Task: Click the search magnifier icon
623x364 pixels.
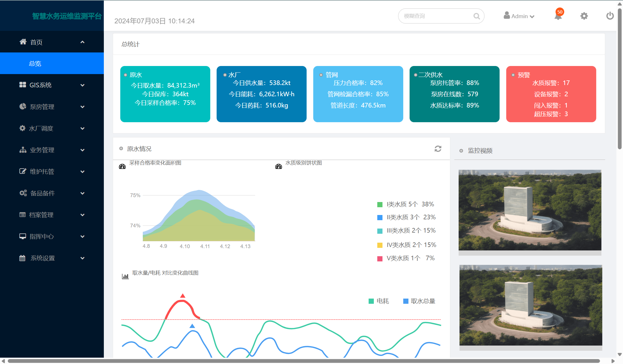Action: click(476, 16)
